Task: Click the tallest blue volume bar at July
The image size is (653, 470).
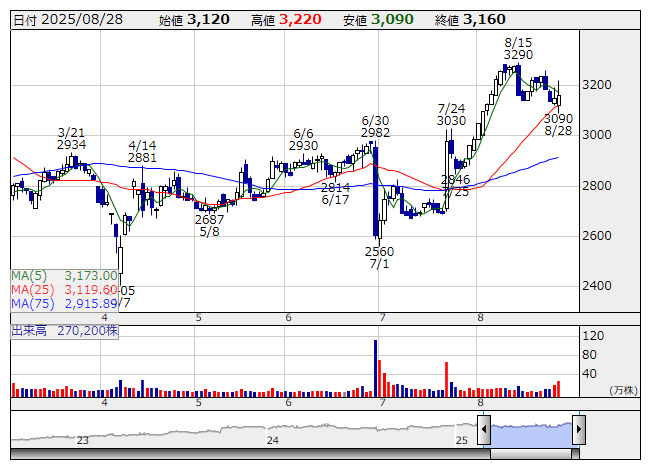Action: click(x=375, y=368)
